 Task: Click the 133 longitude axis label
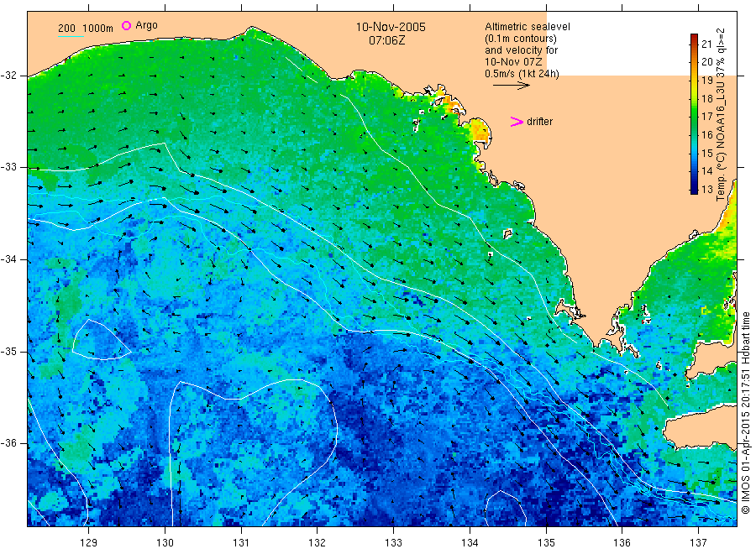click(393, 543)
